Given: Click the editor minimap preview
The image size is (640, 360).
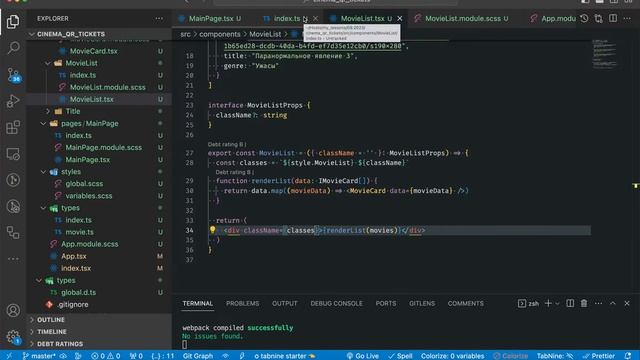Looking at the screenshot, I should 604,54.
